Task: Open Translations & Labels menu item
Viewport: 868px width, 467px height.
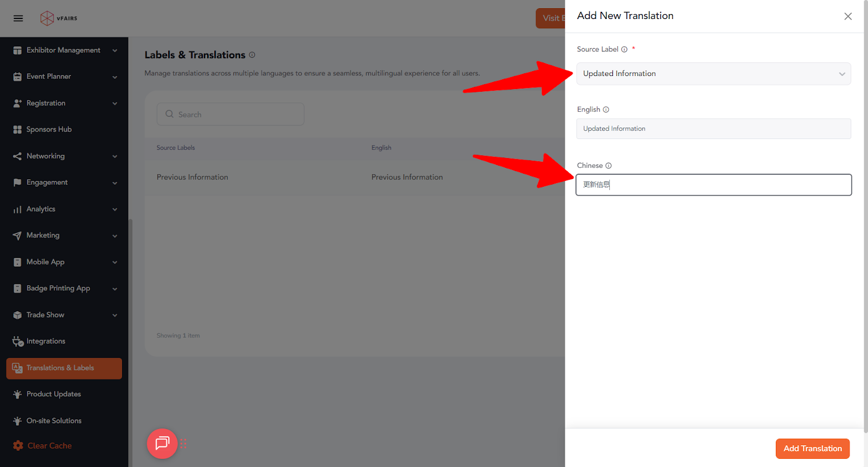Action: pos(64,368)
